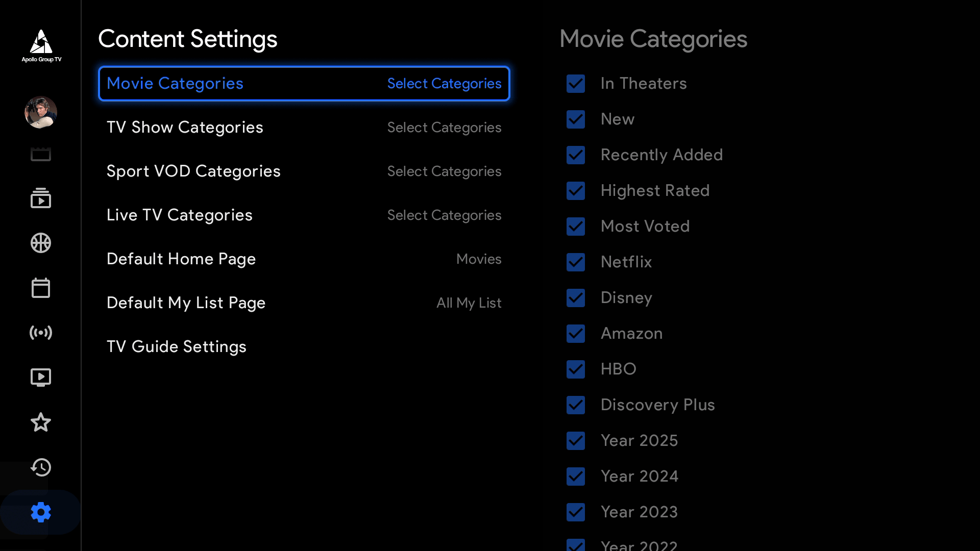Click the Movie Categories panel heading
This screenshot has height=551, width=980.
[653, 39]
